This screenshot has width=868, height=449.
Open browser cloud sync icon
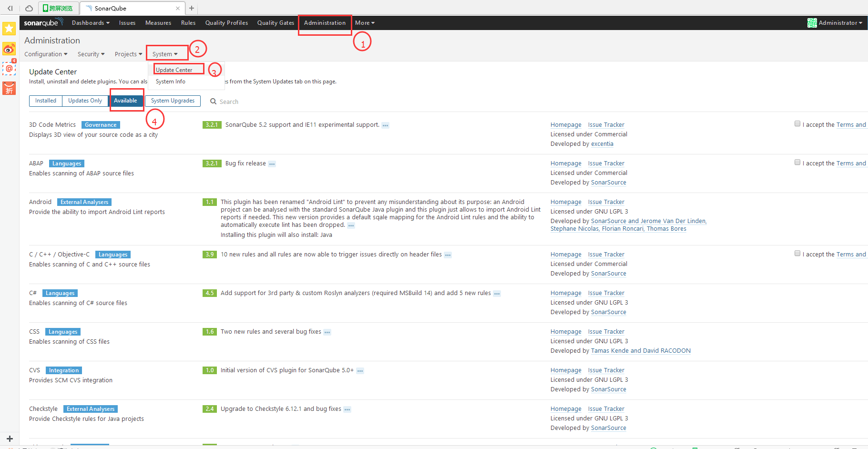(29, 8)
